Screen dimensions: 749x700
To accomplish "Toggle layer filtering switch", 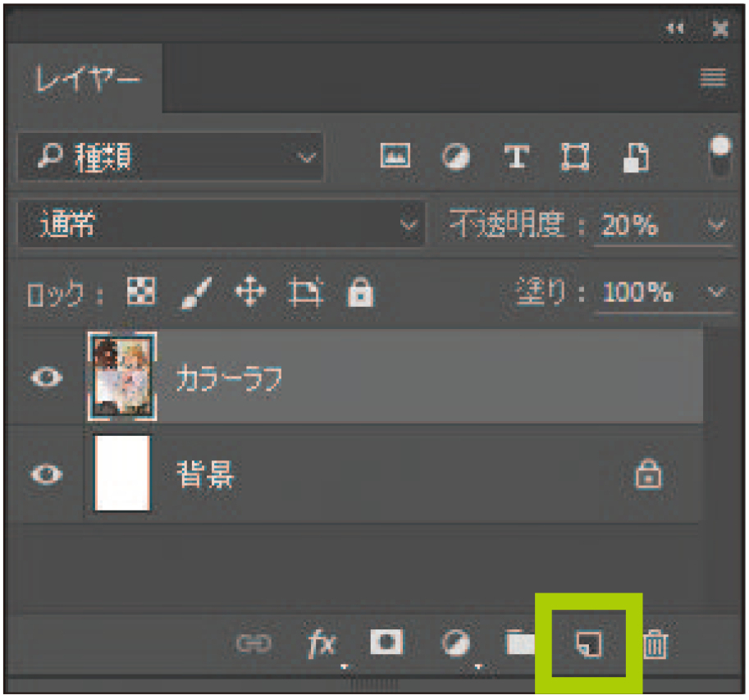I will tap(720, 156).
